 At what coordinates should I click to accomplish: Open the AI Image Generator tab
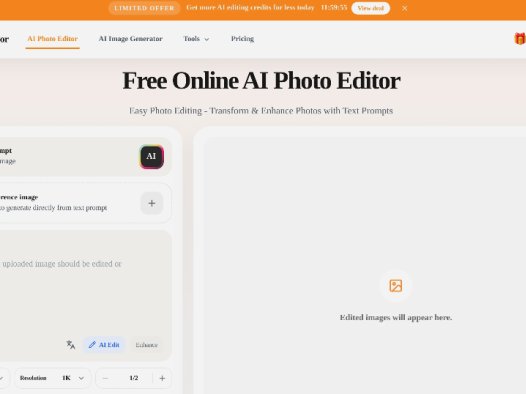(130, 39)
